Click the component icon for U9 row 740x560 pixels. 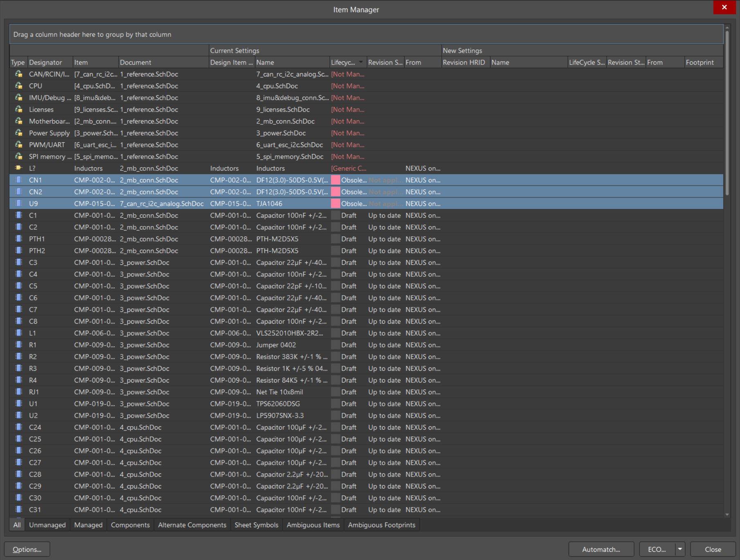coord(18,204)
